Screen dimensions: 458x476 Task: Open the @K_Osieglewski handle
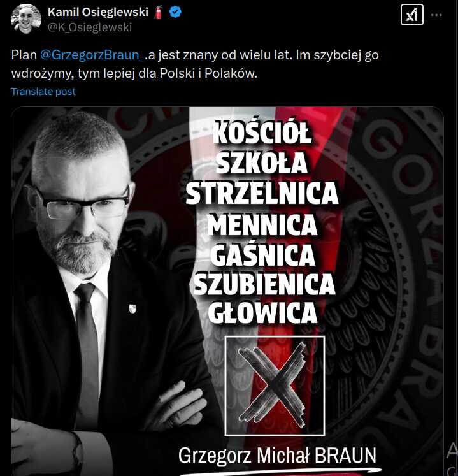pyautogui.click(x=90, y=27)
